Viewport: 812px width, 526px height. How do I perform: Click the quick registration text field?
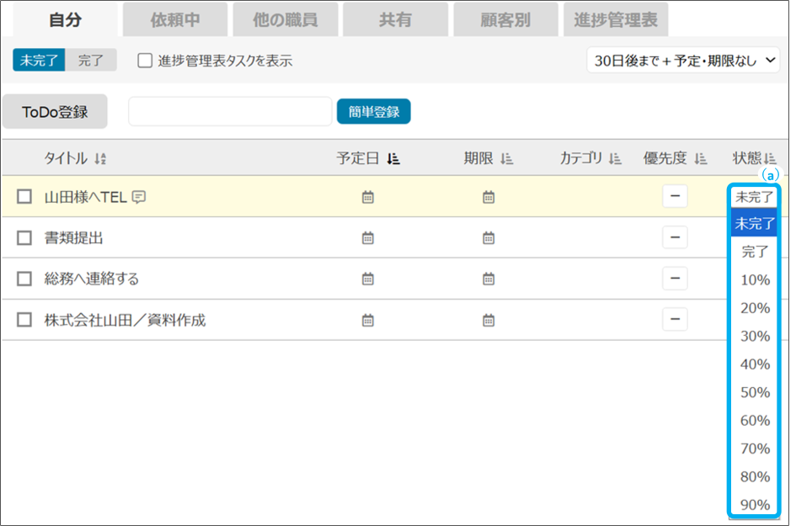pyautogui.click(x=230, y=111)
